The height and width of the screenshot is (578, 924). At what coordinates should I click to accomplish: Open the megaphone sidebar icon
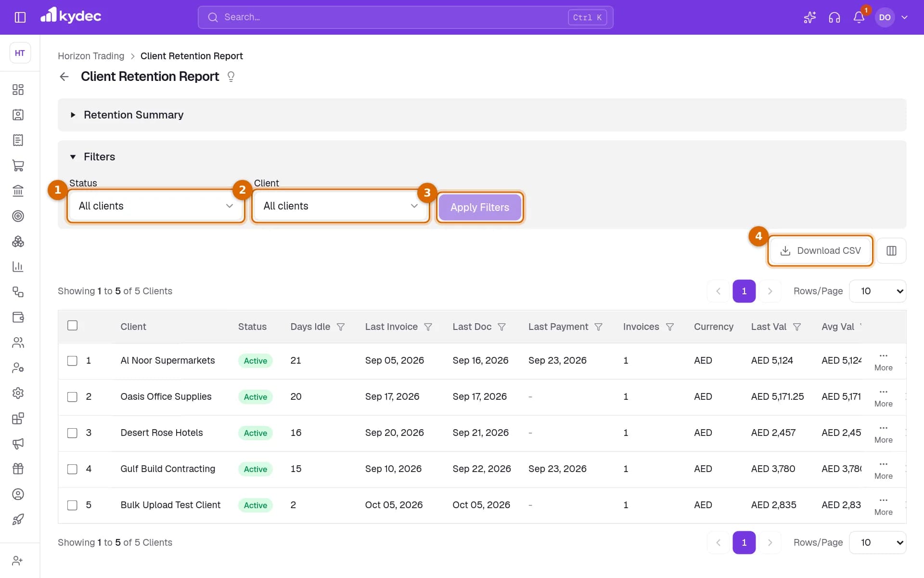[x=18, y=444]
